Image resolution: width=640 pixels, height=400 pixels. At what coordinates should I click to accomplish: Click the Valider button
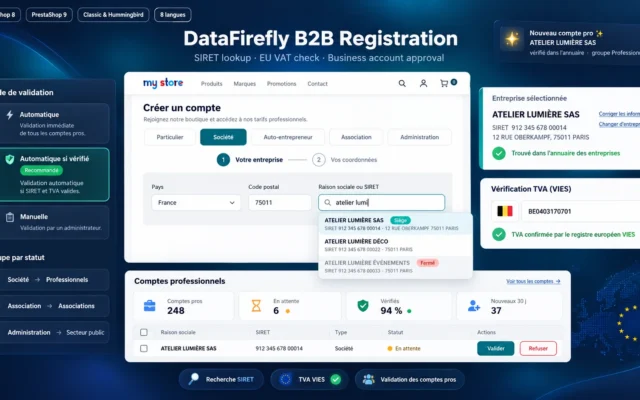(496, 349)
